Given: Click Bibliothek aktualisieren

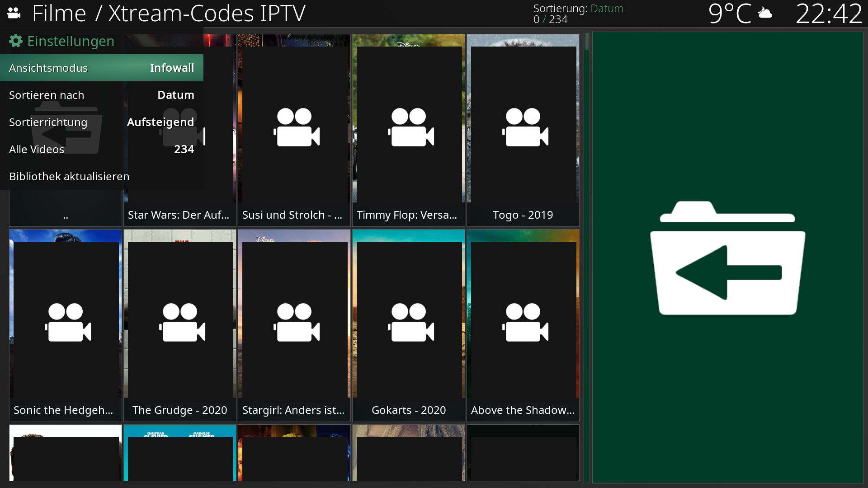Looking at the screenshot, I should pos(102,176).
